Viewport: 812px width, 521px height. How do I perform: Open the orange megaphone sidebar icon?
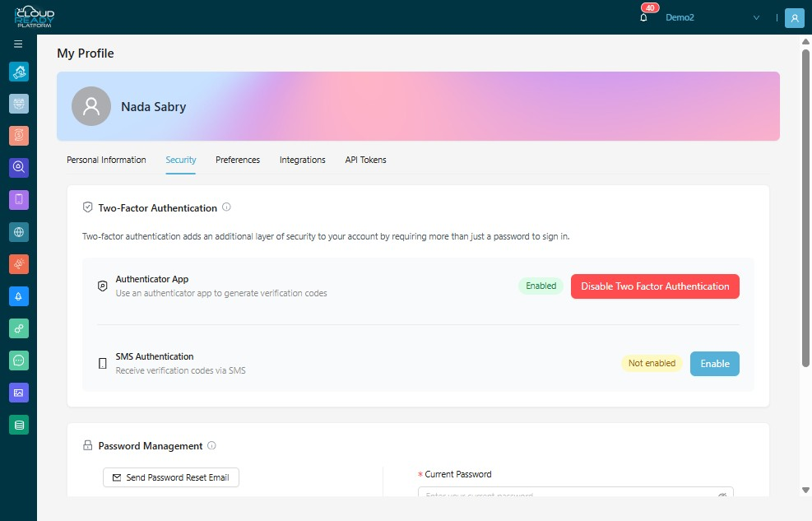pos(19,264)
